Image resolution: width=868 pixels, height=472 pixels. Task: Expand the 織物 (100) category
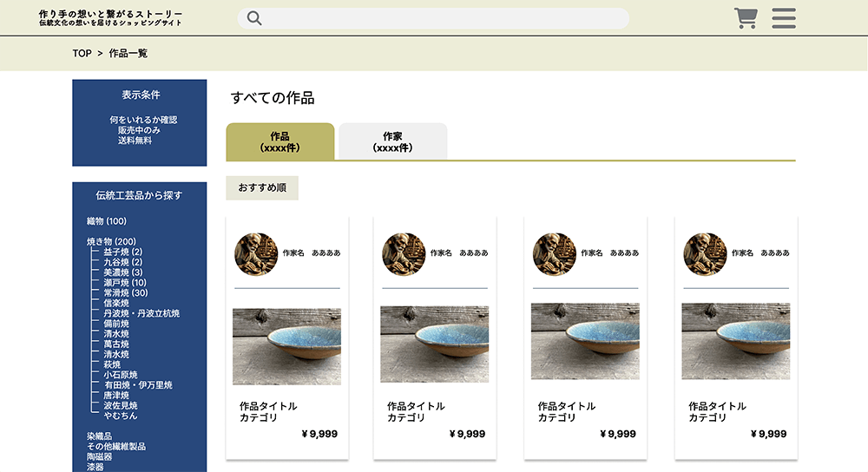point(106,221)
